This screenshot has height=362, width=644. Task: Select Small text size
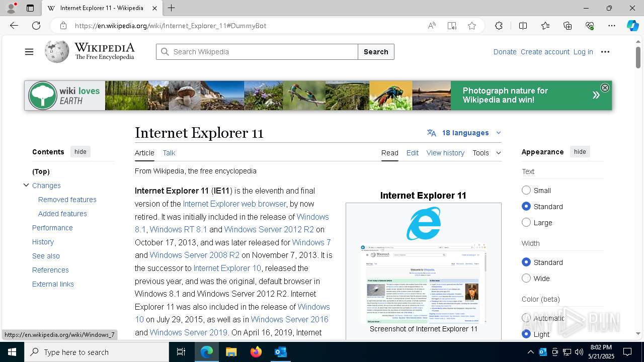pos(526,190)
